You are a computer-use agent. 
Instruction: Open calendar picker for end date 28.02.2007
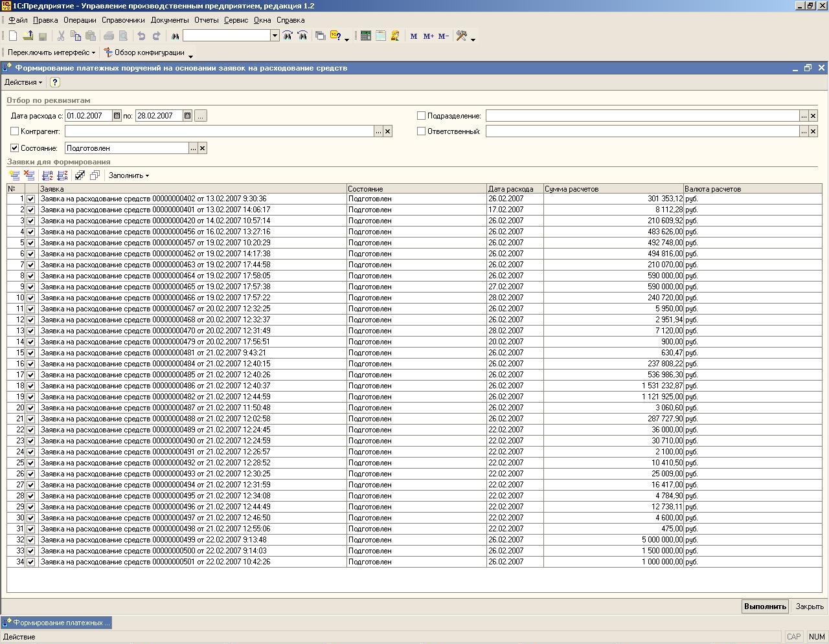pos(187,116)
